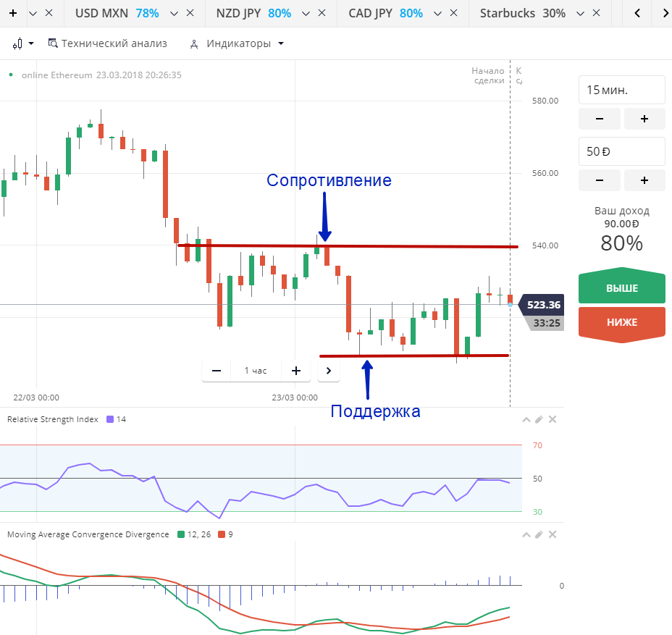This screenshot has height=635, width=672.
Task: Expand the chart type dropdown arrow
Action: [32, 43]
